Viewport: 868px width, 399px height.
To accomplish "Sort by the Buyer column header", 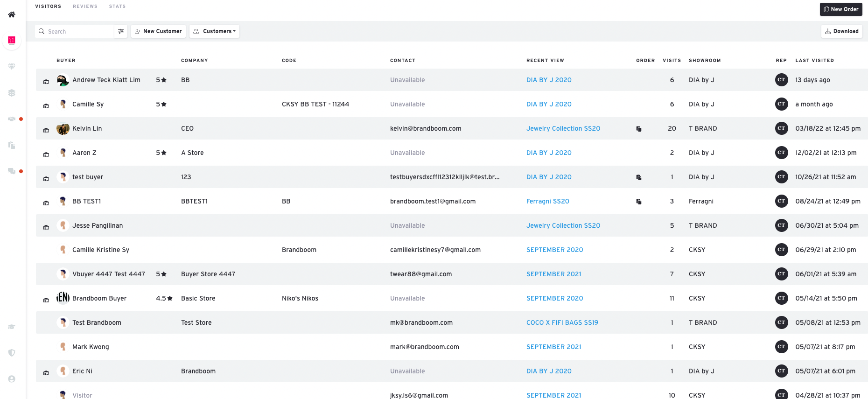I will point(66,61).
